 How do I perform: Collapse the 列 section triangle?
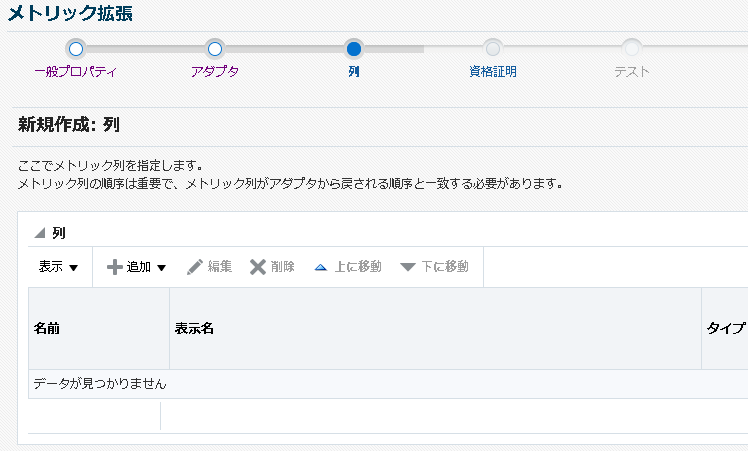coord(40,233)
